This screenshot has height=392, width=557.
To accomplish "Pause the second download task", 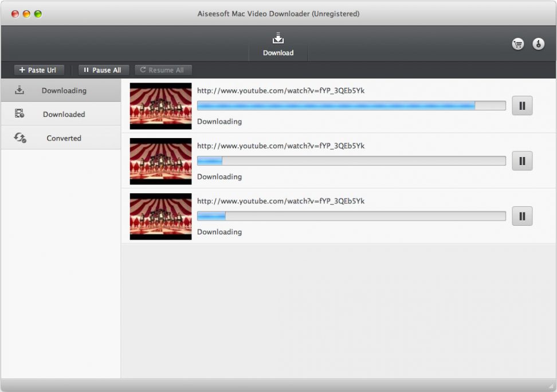I will [x=522, y=161].
